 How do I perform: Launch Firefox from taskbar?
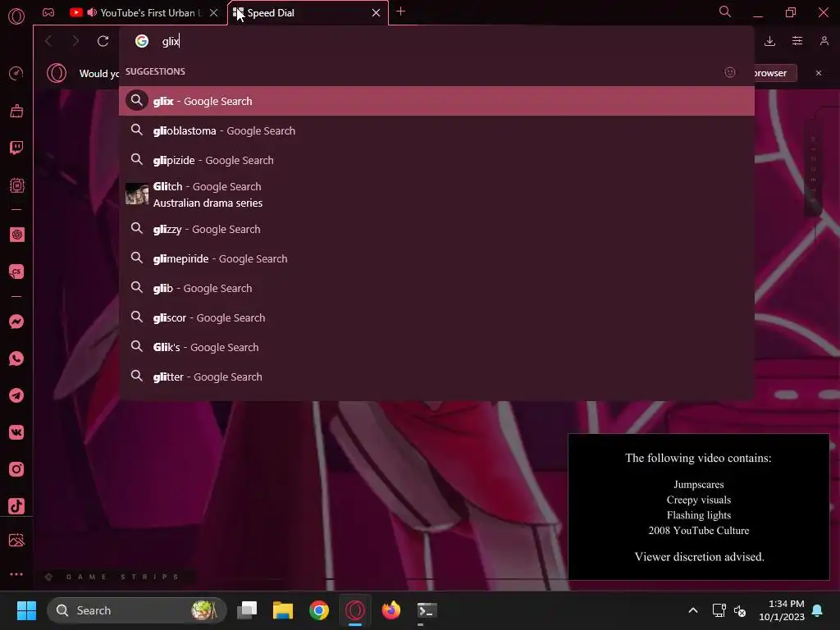(391, 610)
